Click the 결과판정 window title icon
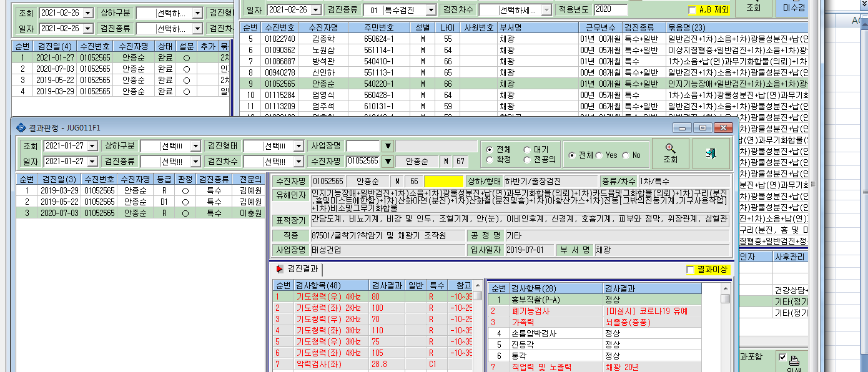Screen dimensions: 868x372 21,127
